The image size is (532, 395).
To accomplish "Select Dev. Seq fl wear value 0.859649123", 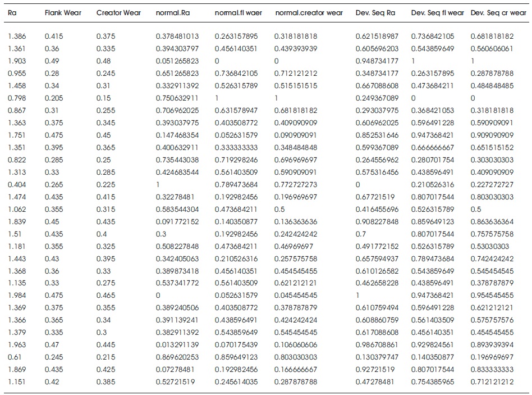I will [433, 222].
